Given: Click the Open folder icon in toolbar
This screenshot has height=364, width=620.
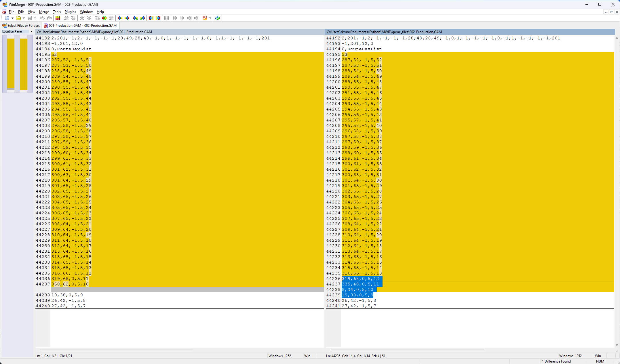Looking at the screenshot, I should click(18, 18).
